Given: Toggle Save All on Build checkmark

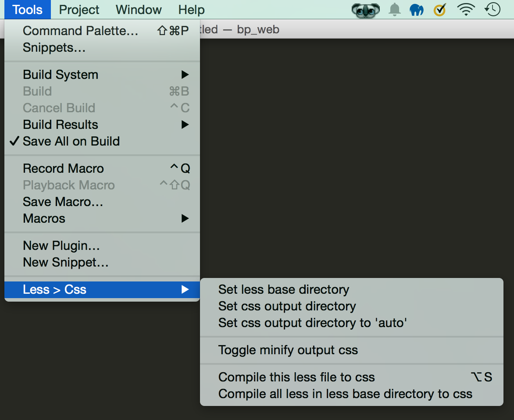Looking at the screenshot, I should point(71,141).
